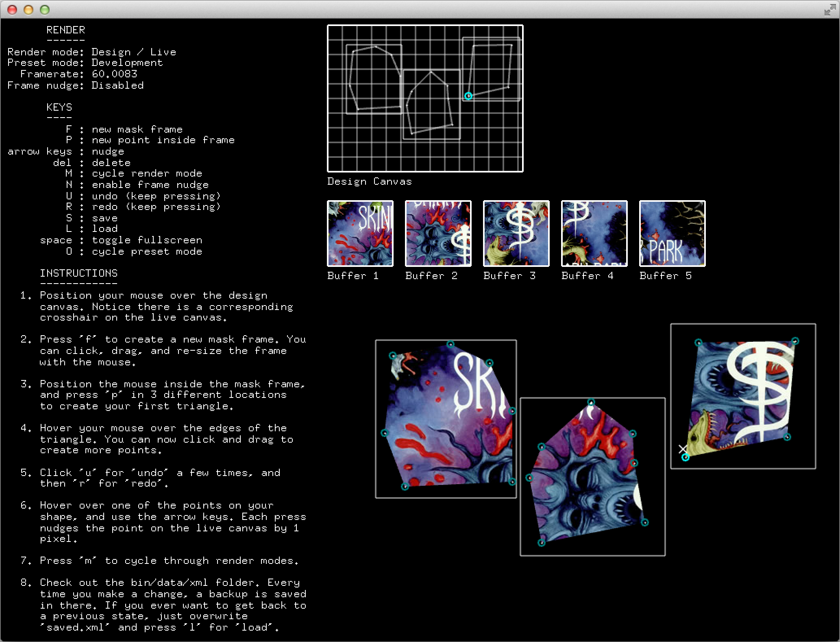Select the Buffer 2 thumbnail
Image resolution: width=840 pixels, height=642 pixels.
point(438,234)
